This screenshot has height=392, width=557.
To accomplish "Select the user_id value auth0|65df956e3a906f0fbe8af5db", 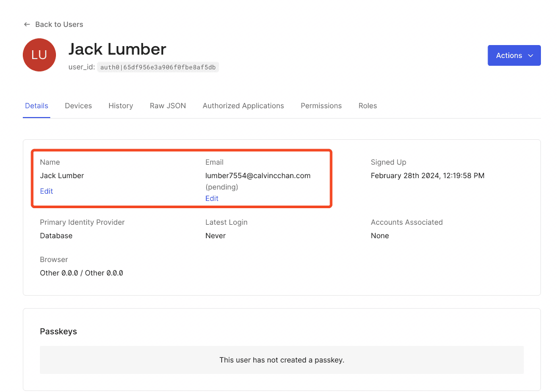I will click(x=158, y=67).
